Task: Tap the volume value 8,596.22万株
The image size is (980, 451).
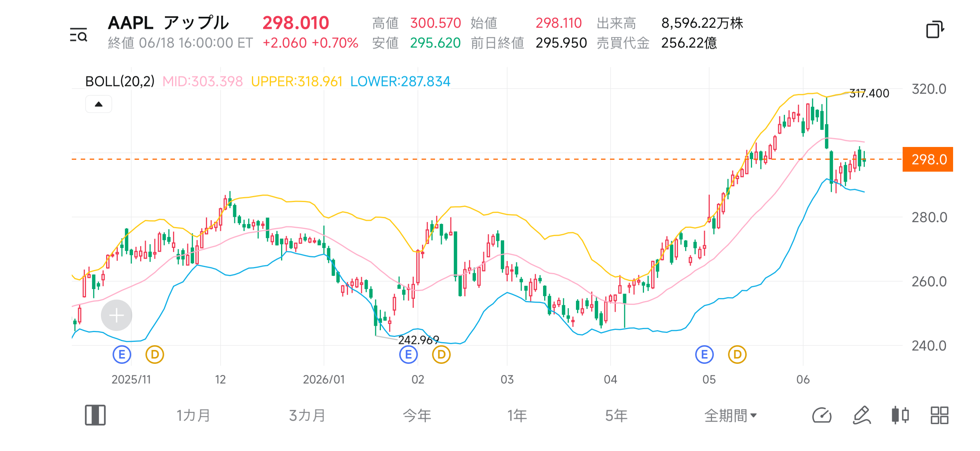Action: pyautogui.click(x=702, y=23)
